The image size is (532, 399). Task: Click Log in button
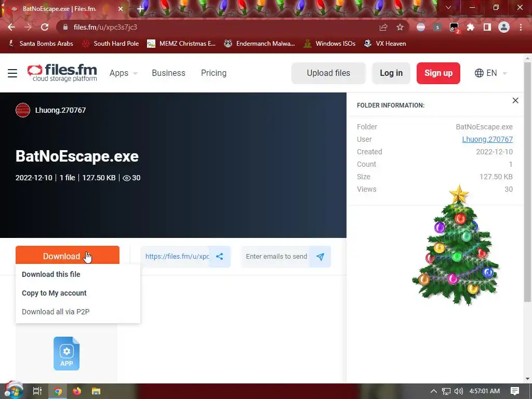[391, 73]
